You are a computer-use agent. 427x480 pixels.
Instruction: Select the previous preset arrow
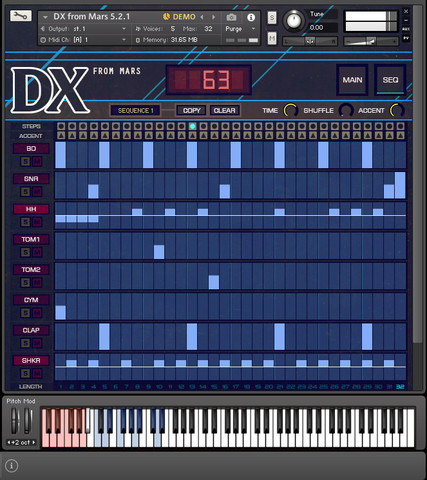[202, 17]
